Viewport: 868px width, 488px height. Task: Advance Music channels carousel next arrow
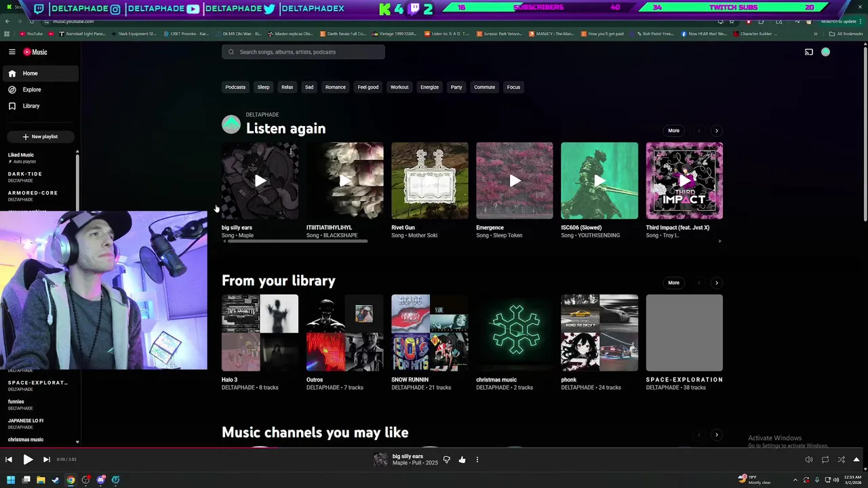(716, 434)
